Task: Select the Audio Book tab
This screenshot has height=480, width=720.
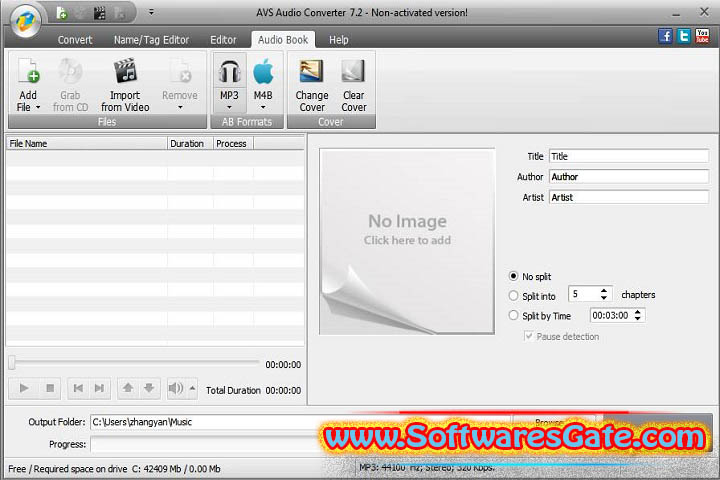Action: coord(283,40)
